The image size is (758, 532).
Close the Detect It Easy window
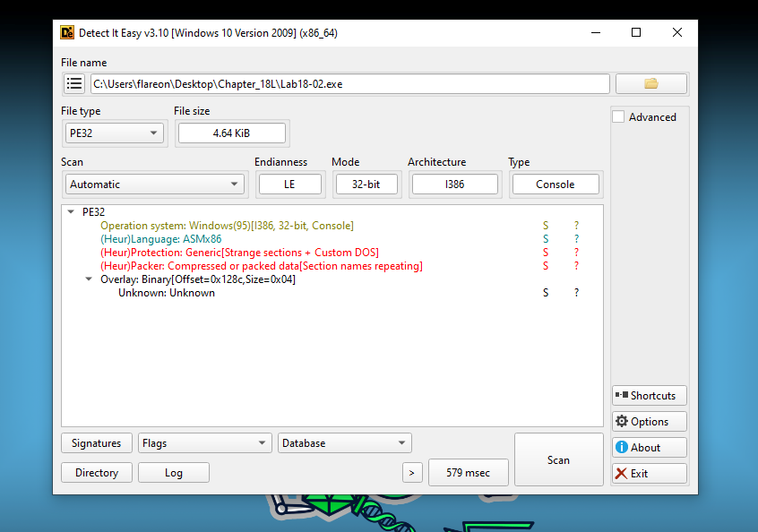(677, 32)
